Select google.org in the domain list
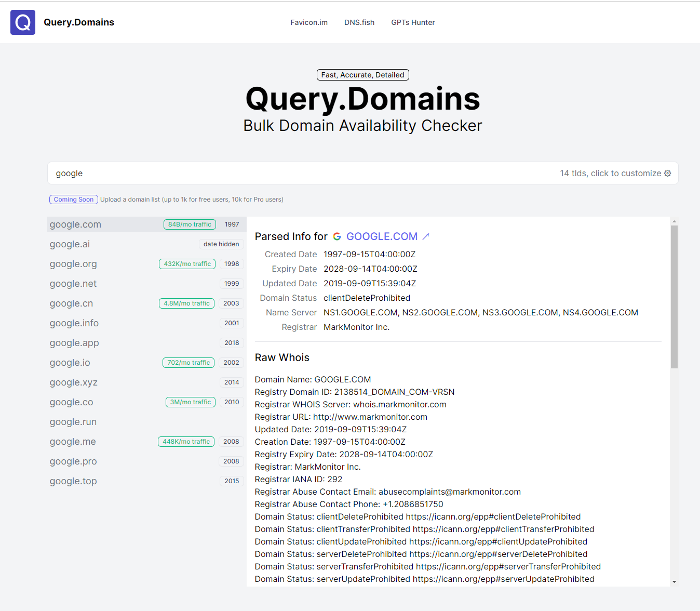Viewport: 700px width, 611px height. click(147, 264)
